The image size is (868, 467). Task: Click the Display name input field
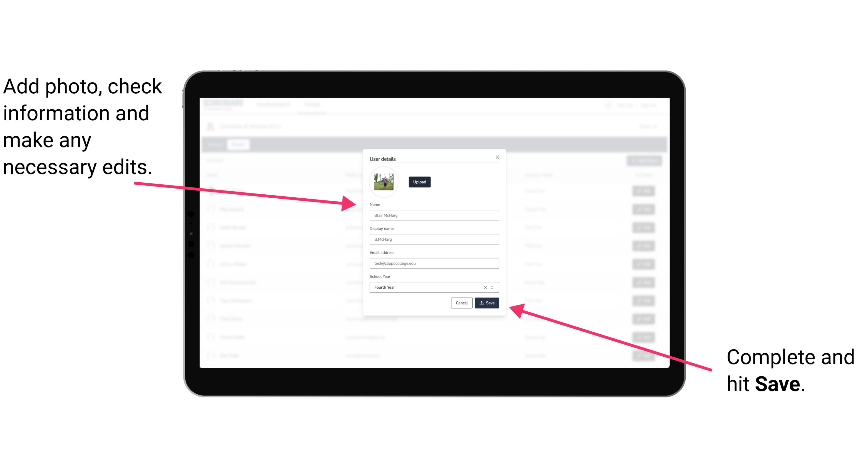[434, 239]
